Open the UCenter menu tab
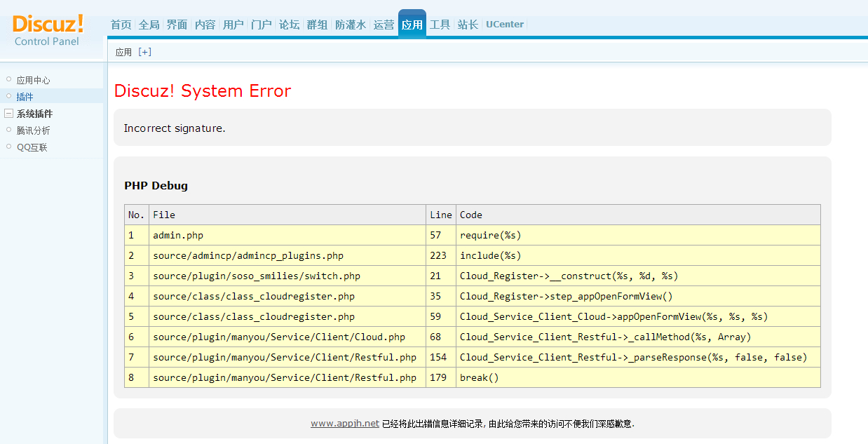 click(x=505, y=25)
